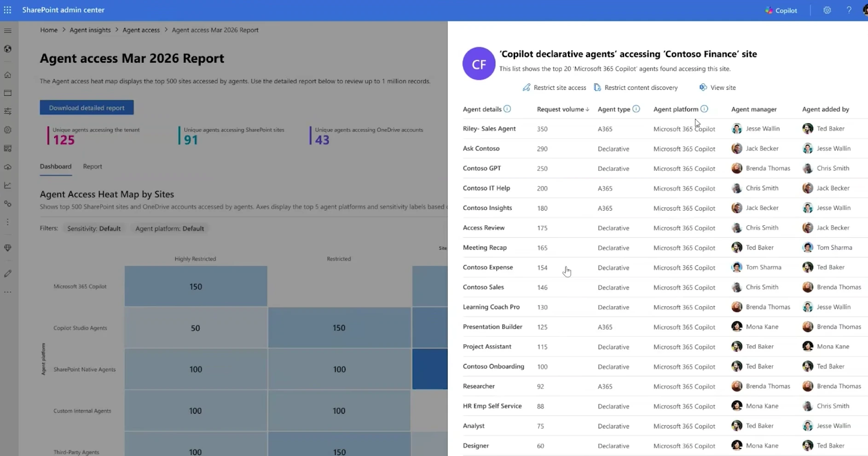This screenshot has width=868, height=456.
Task: Select Presentation Builder agent name
Action: (492, 327)
